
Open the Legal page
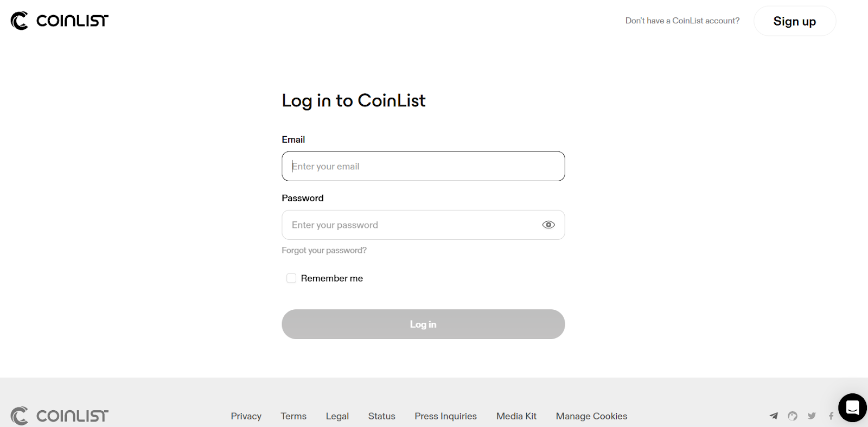pyautogui.click(x=337, y=416)
